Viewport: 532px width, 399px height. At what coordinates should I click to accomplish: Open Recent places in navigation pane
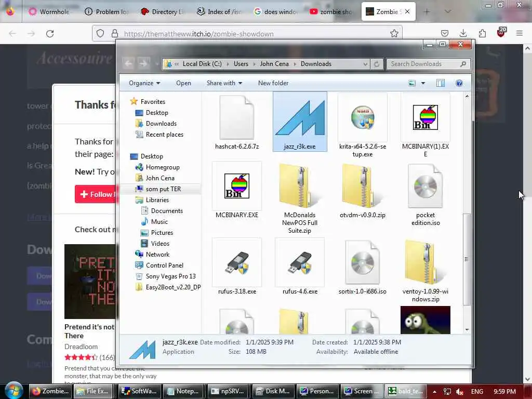point(165,135)
